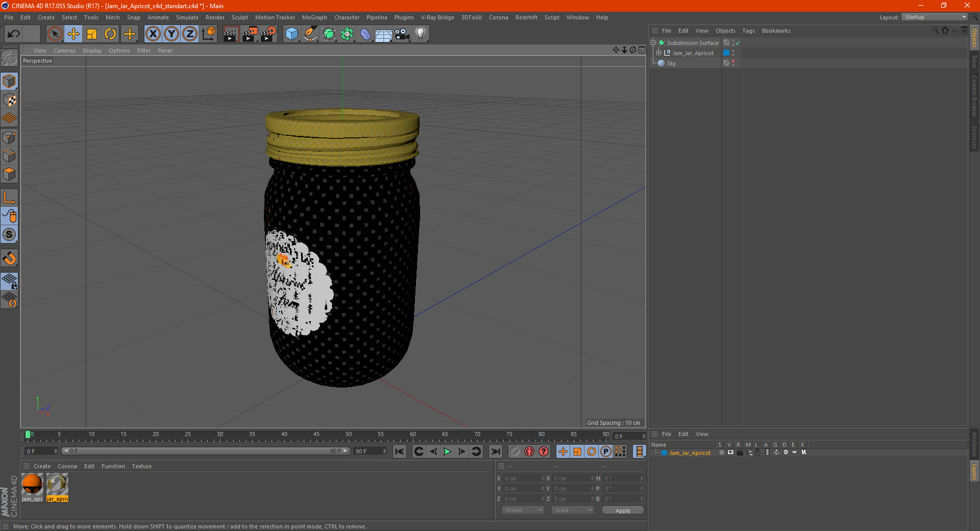Select the Scale tool in top toolbar
Image resolution: width=980 pixels, height=531 pixels.
click(92, 34)
